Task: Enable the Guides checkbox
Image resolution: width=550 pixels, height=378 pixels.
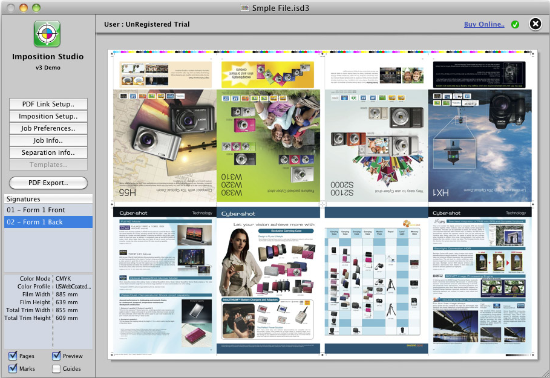Action: coord(56,369)
